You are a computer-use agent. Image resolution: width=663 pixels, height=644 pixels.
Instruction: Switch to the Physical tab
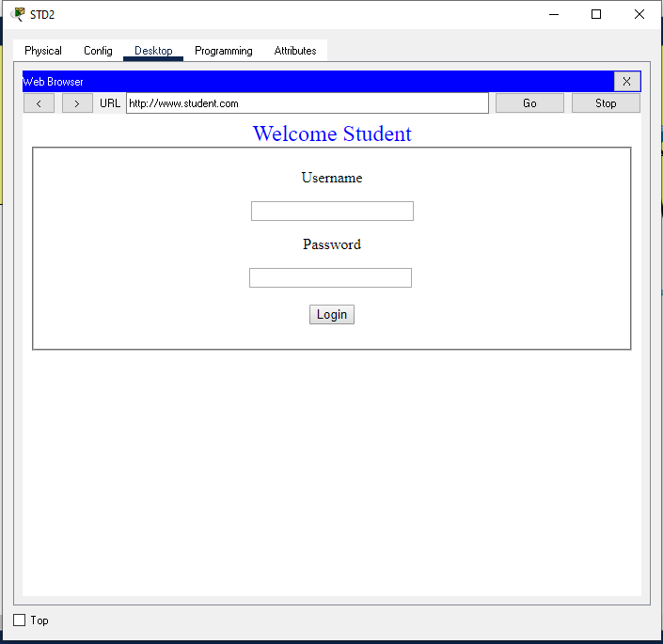pos(43,51)
